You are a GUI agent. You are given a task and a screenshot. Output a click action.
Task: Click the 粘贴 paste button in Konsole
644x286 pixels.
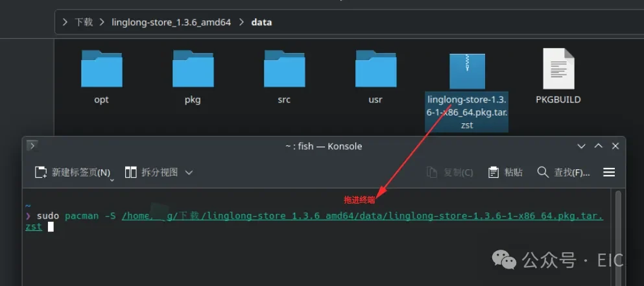click(505, 173)
